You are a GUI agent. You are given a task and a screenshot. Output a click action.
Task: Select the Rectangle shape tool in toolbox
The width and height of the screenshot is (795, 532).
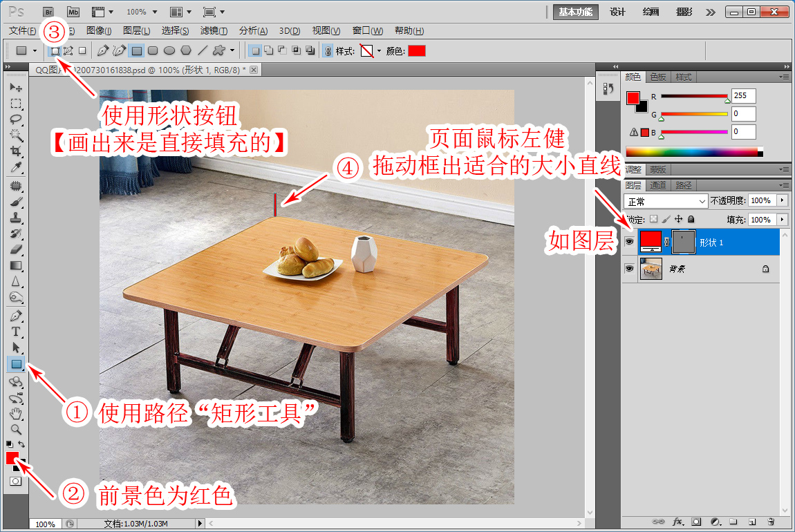tap(16, 364)
